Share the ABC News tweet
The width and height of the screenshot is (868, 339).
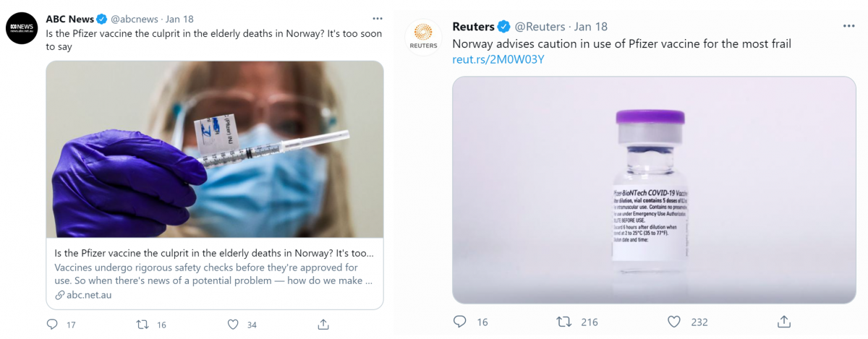323,324
